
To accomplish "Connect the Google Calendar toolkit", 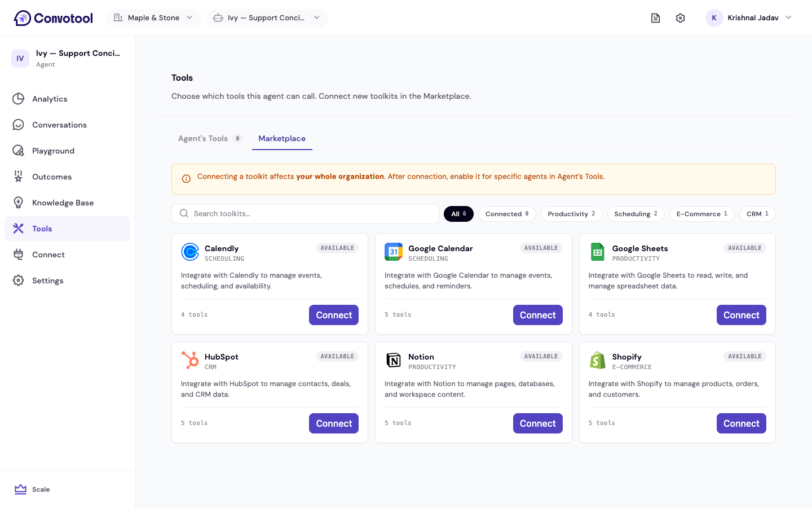I will tap(537, 315).
